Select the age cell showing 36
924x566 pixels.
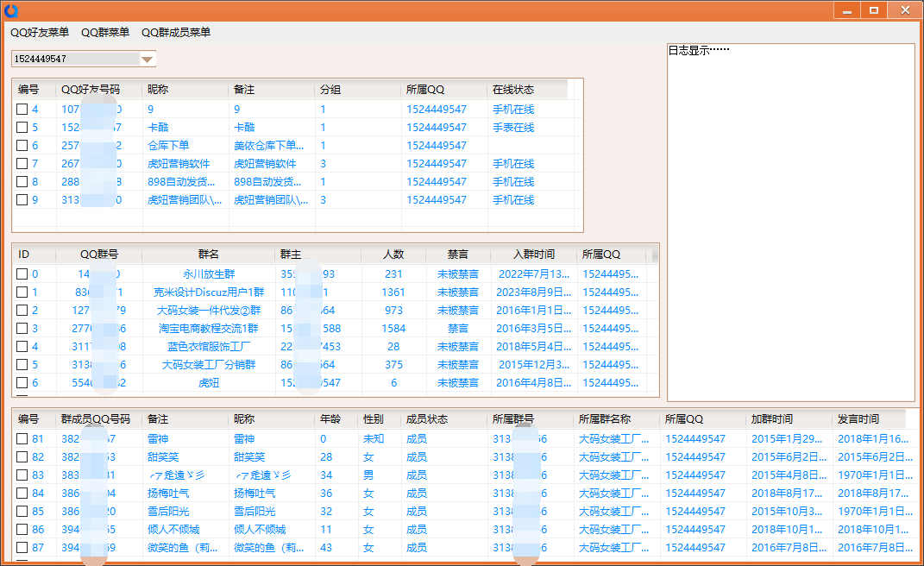tap(326, 493)
